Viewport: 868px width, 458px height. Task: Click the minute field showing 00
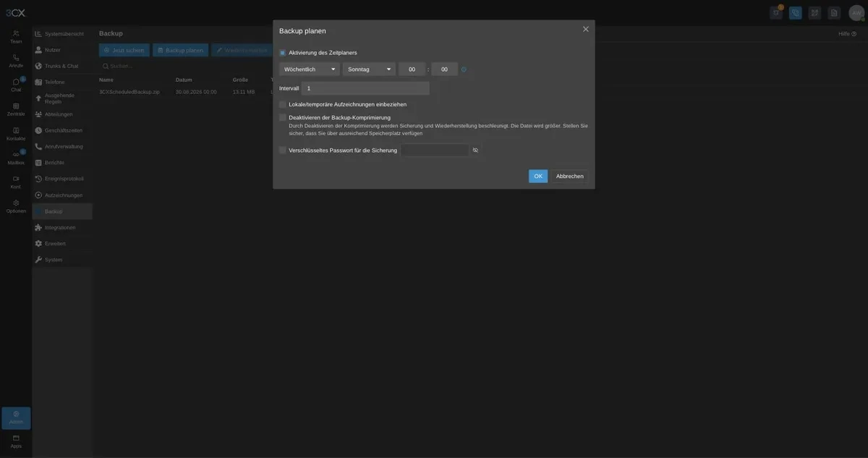[x=444, y=69]
